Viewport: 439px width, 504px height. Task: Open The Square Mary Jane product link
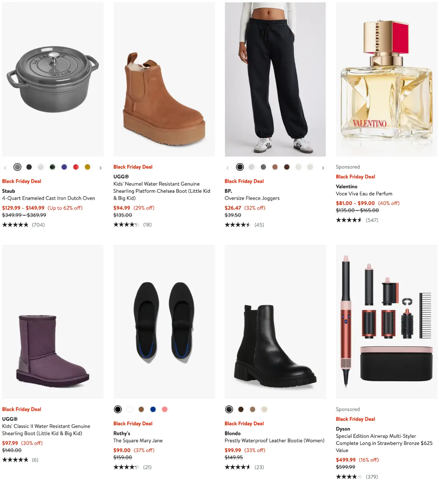(138, 441)
